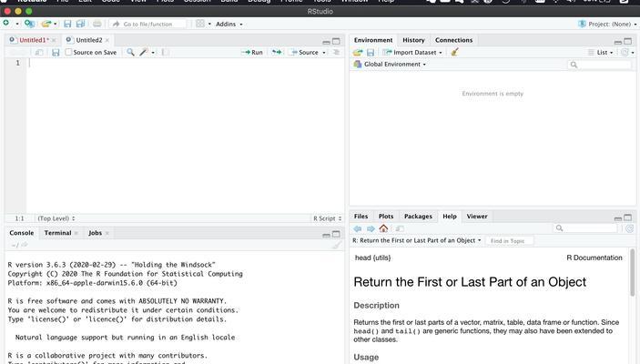The height and width of the screenshot is (364, 640).
Task: Open the Workspace Panes dropdown arrow
Action: [x=209, y=24]
